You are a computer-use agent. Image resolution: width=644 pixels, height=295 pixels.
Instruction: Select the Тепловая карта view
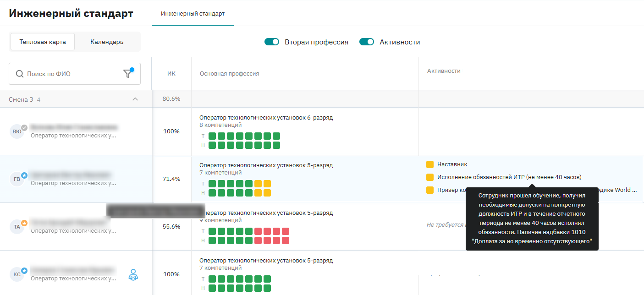pyautogui.click(x=43, y=42)
